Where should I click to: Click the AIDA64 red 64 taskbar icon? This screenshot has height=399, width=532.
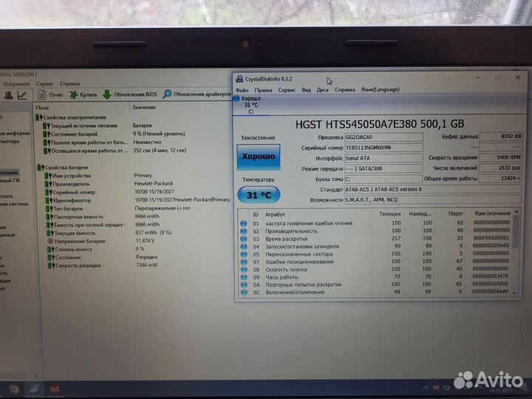click(x=55, y=389)
